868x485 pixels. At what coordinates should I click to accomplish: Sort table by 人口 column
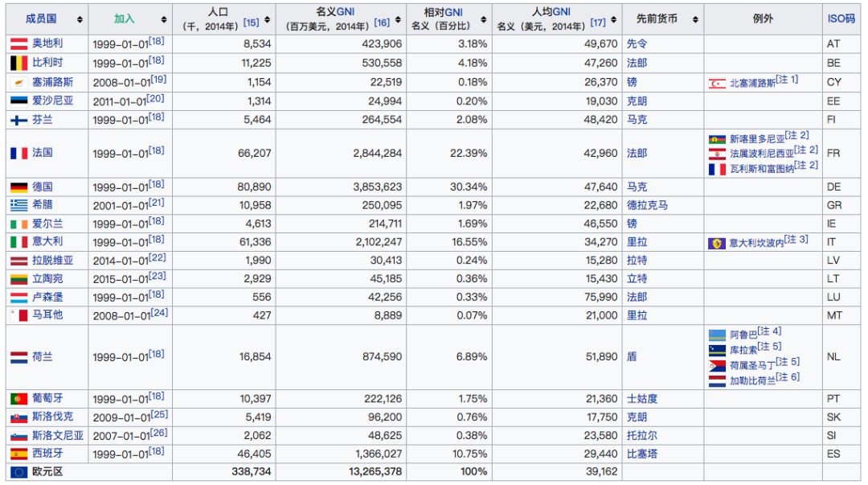[x=268, y=19]
